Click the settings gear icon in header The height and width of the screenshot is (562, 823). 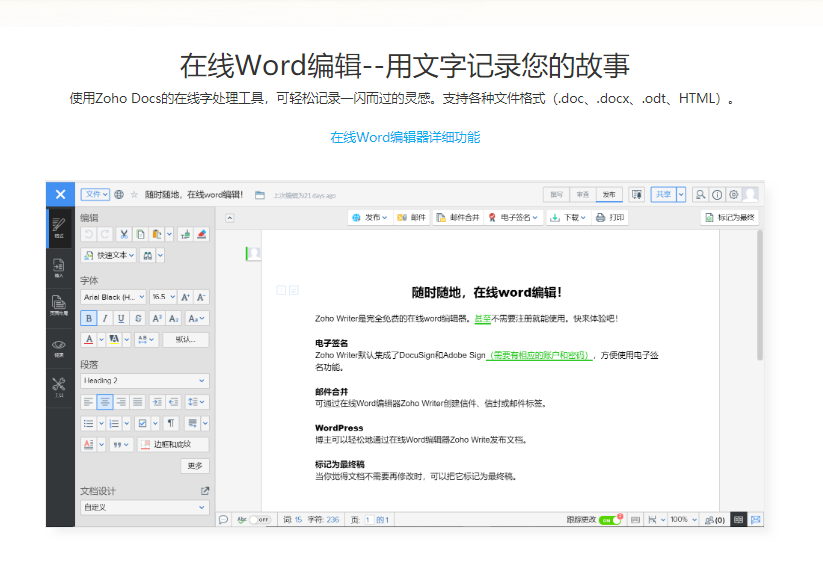point(734,195)
